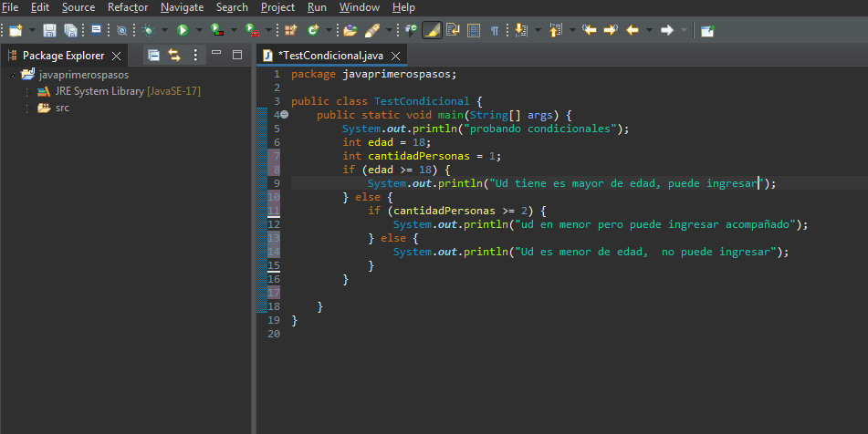Viewport: 868px width, 434px height.
Task: Click the Save All icon
Action: (x=70, y=30)
